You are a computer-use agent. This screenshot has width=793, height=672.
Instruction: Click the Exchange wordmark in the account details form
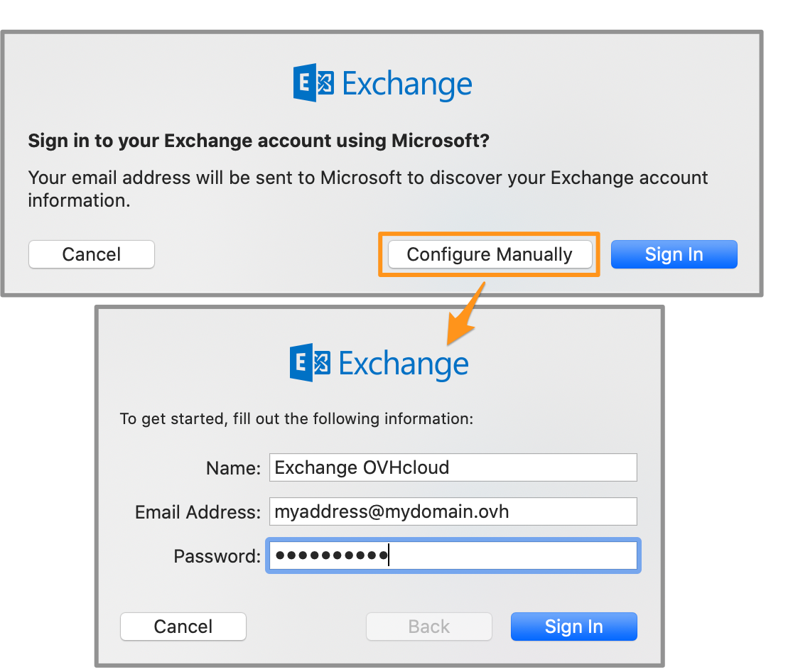point(403,364)
